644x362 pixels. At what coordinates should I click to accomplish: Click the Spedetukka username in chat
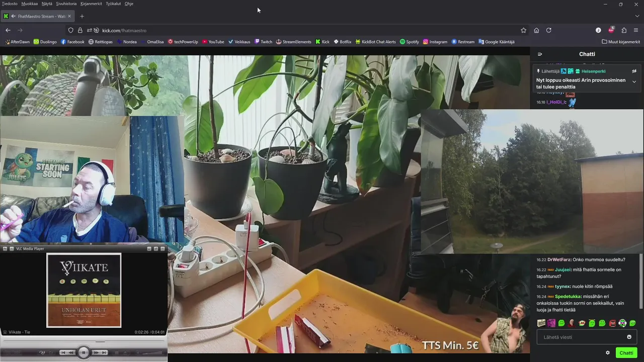click(x=568, y=297)
